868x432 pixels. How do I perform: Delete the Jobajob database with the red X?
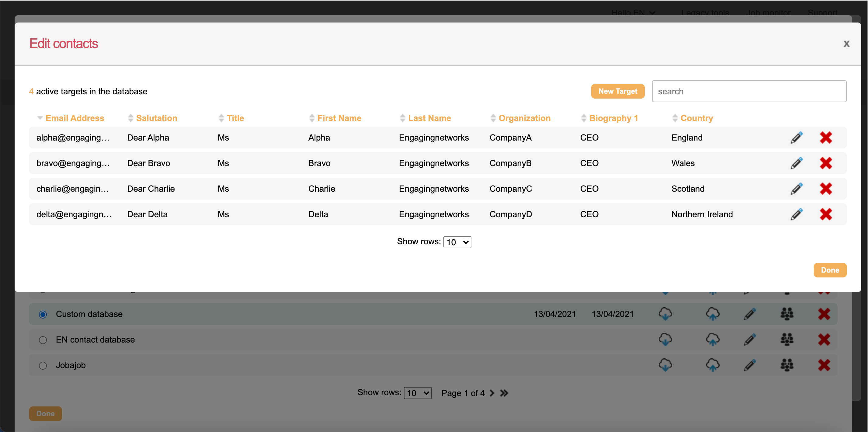(824, 365)
